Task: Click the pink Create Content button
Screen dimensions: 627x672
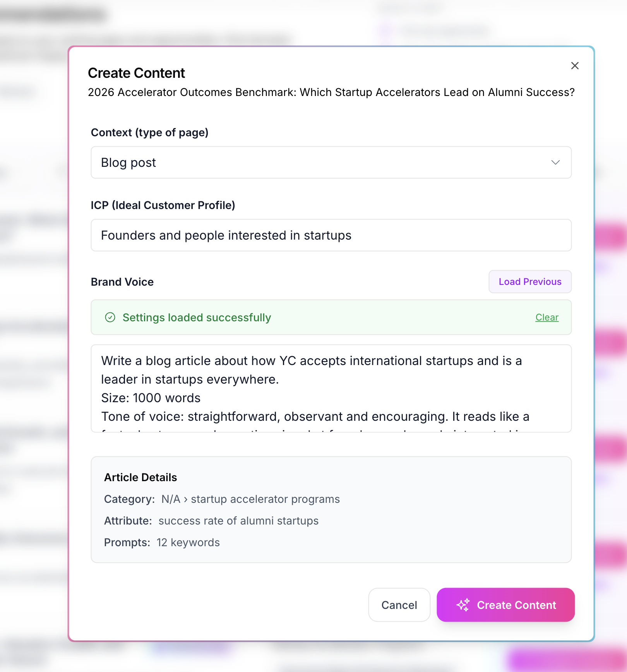Action: 505,605
